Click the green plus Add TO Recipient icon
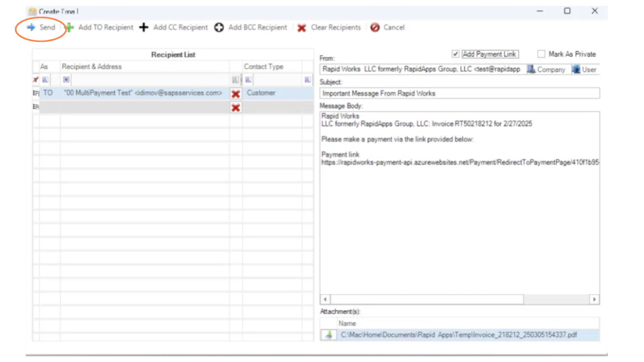 pos(69,27)
